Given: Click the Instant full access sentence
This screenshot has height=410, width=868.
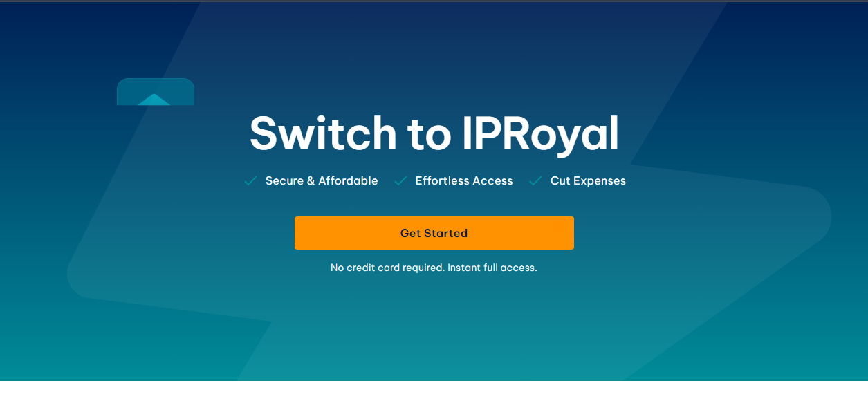Looking at the screenshot, I should click(492, 268).
